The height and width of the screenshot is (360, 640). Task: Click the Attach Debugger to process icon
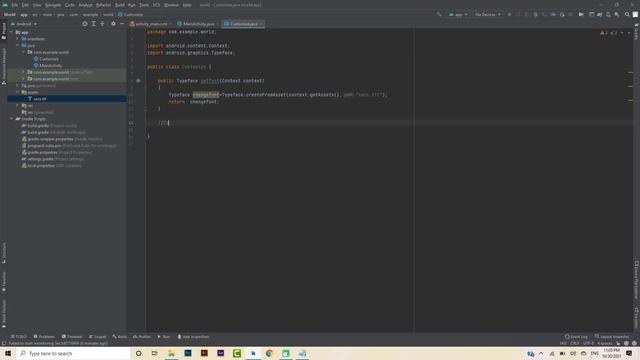click(x=562, y=14)
